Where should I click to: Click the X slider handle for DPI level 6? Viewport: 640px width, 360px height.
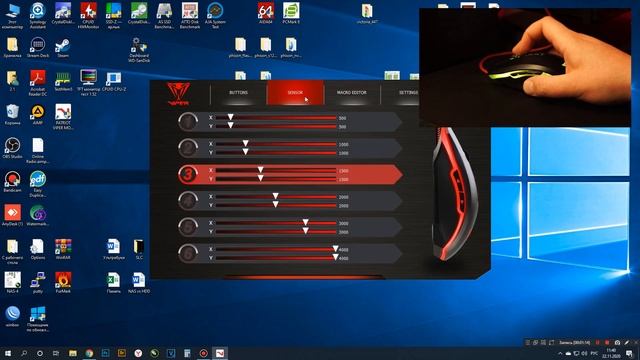click(x=335, y=249)
